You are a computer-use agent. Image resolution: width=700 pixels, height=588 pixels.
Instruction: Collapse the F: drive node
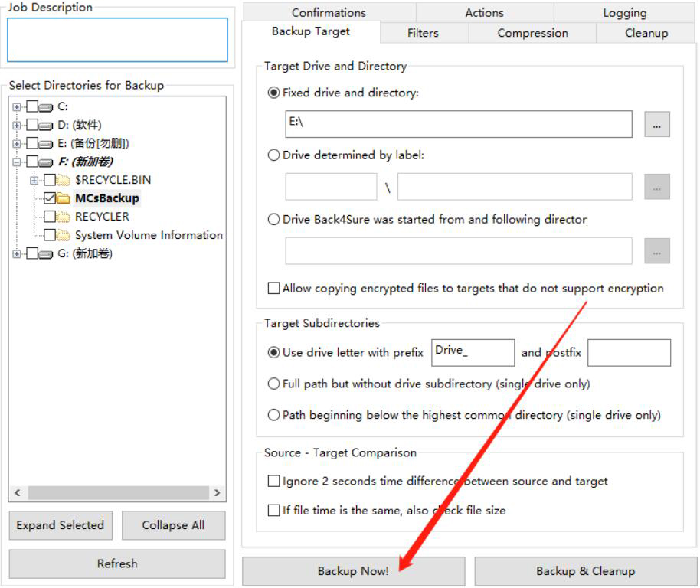(x=17, y=162)
